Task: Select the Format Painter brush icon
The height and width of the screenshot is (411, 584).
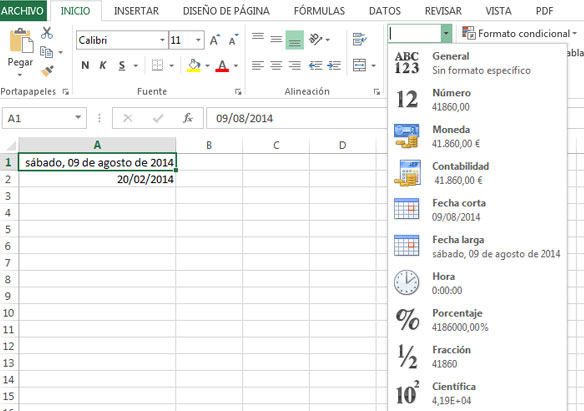Action: coord(47,71)
